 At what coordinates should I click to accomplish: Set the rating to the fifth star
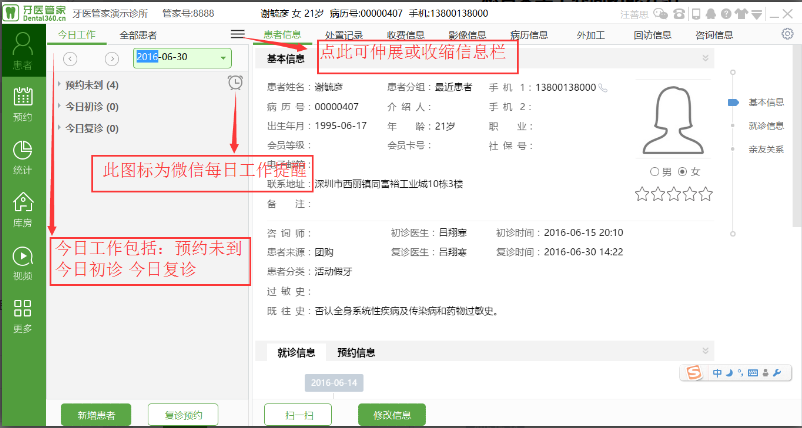tap(705, 194)
